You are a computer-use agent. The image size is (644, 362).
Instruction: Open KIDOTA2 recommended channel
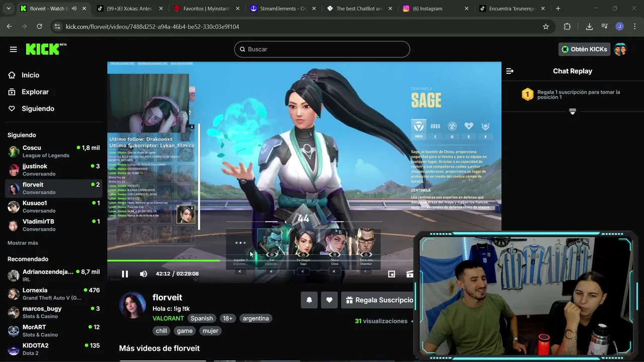(x=53, y=349)
